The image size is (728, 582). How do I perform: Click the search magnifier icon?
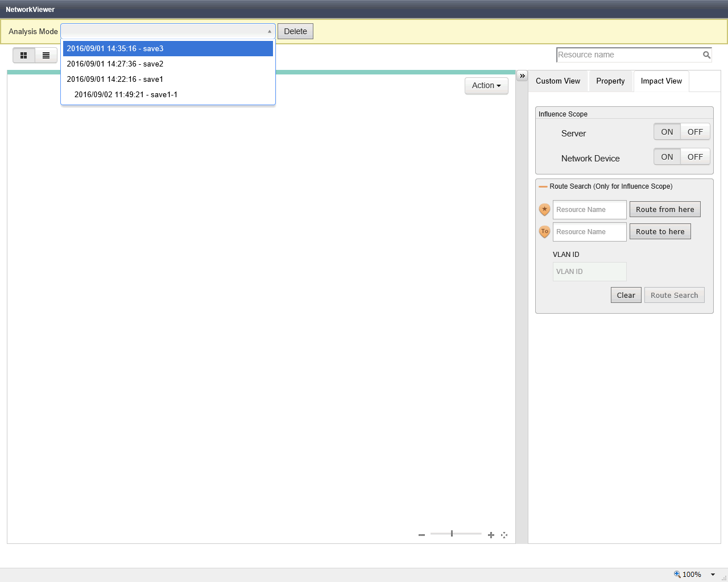point(706,55)
